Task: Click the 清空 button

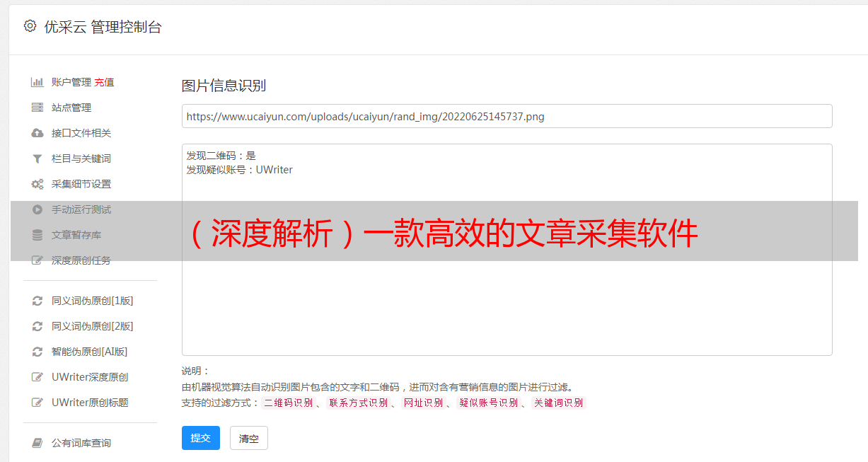Action: [249, 438]
